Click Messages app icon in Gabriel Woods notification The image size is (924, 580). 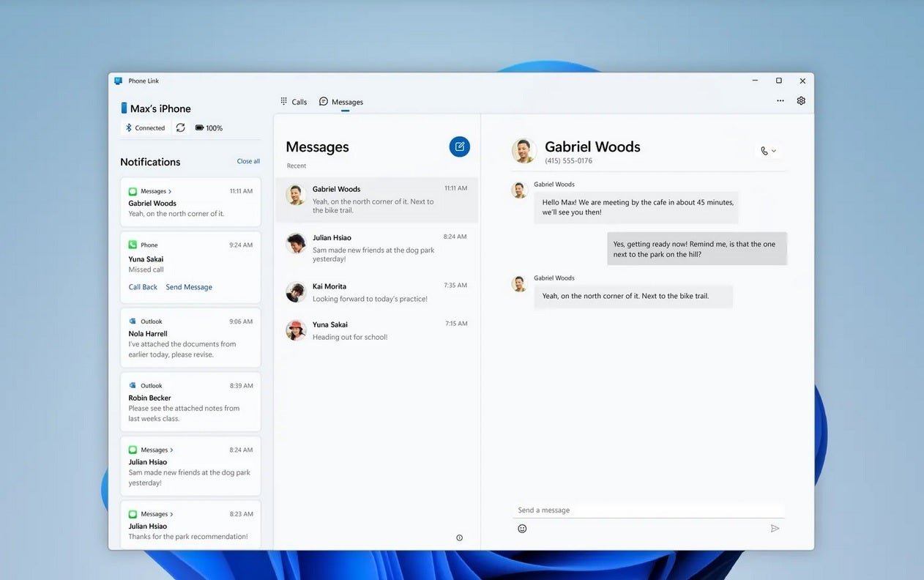click(133, 191)
